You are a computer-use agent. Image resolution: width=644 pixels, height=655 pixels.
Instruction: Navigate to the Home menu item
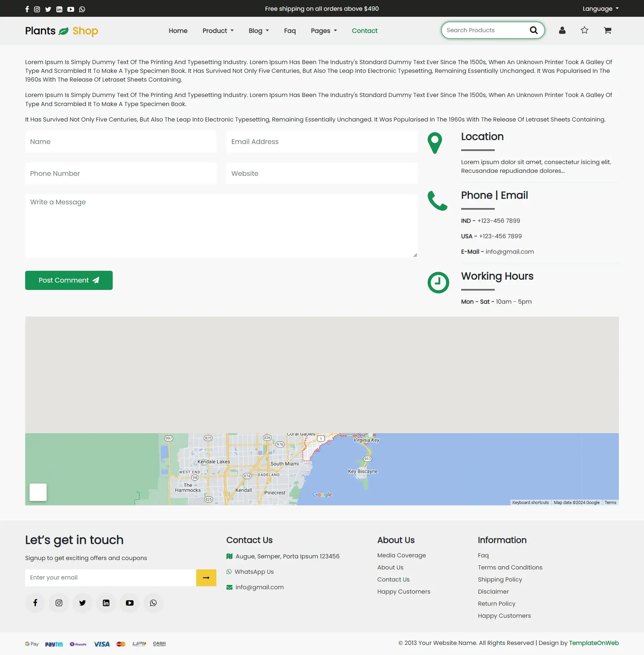[x=178, y=31]
